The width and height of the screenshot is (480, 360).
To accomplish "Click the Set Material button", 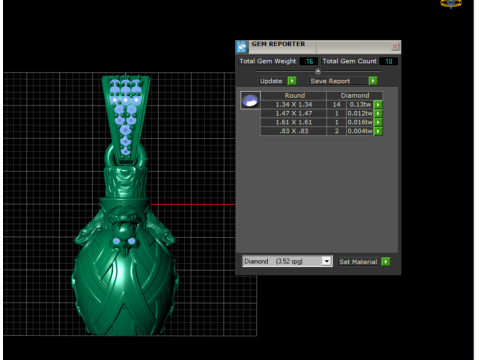I will pyautogui.click(x=359, y=262).
